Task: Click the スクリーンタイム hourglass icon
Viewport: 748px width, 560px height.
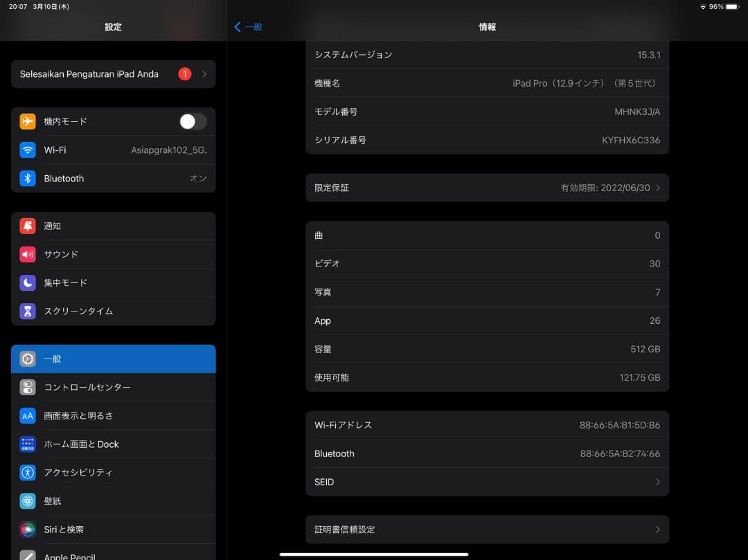Action: click(x=27, y=311)
